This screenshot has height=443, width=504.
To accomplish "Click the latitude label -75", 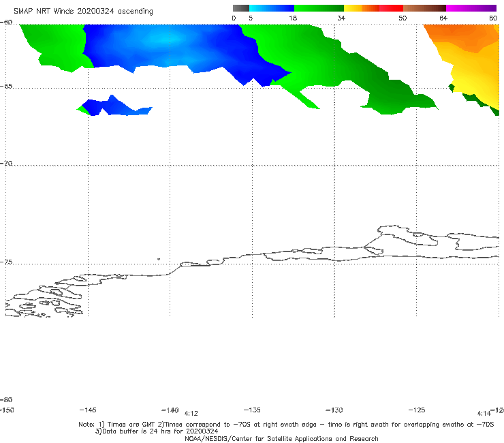I will coord(6,262).
